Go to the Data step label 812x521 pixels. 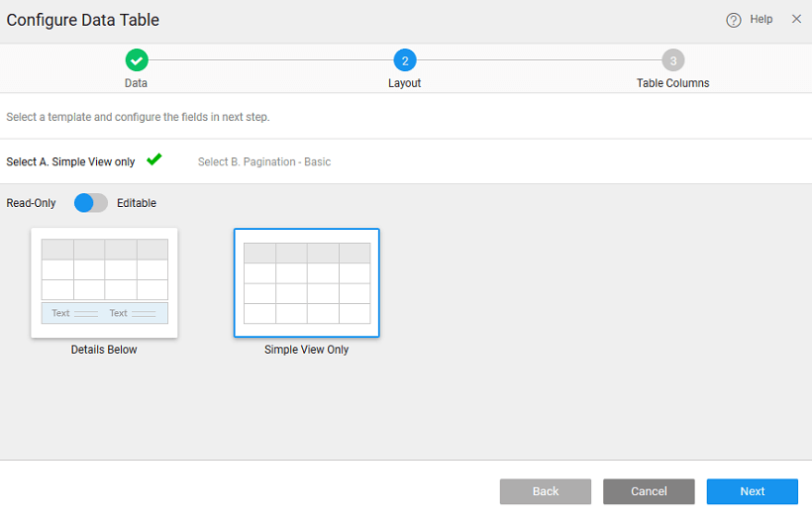click(137, 83)
